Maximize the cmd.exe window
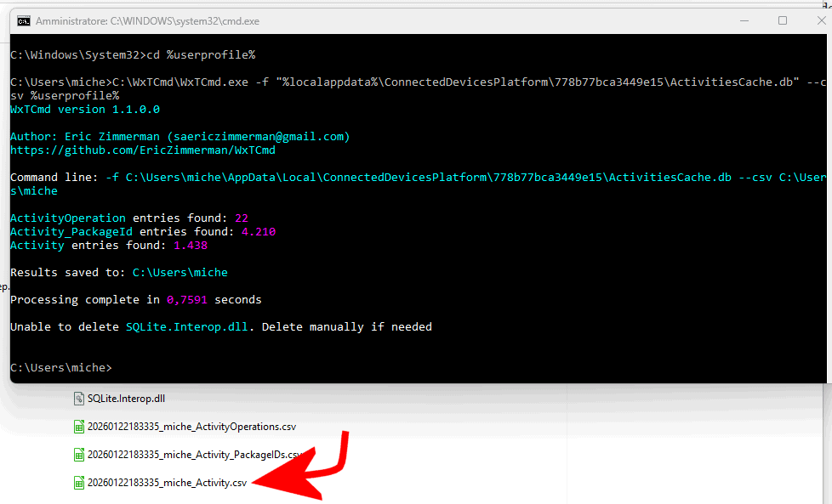This screenshot has height=504, width=832. coord(782,21)
